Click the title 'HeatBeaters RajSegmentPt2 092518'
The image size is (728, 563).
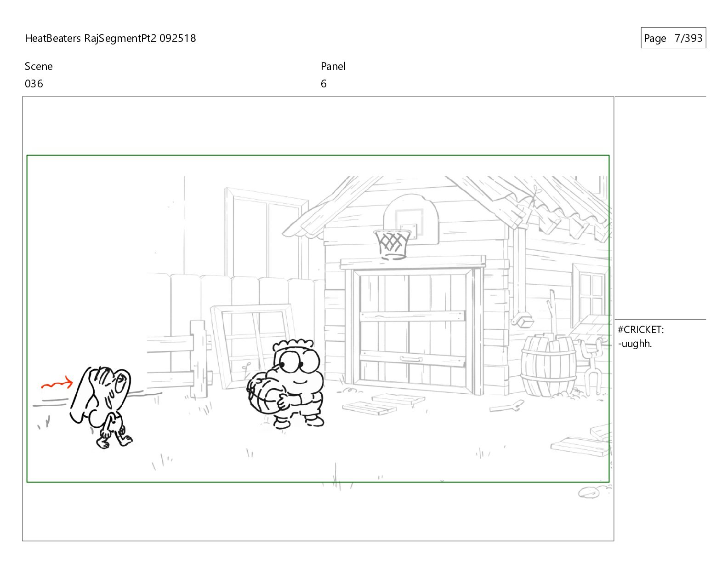[x=110, y=38]
